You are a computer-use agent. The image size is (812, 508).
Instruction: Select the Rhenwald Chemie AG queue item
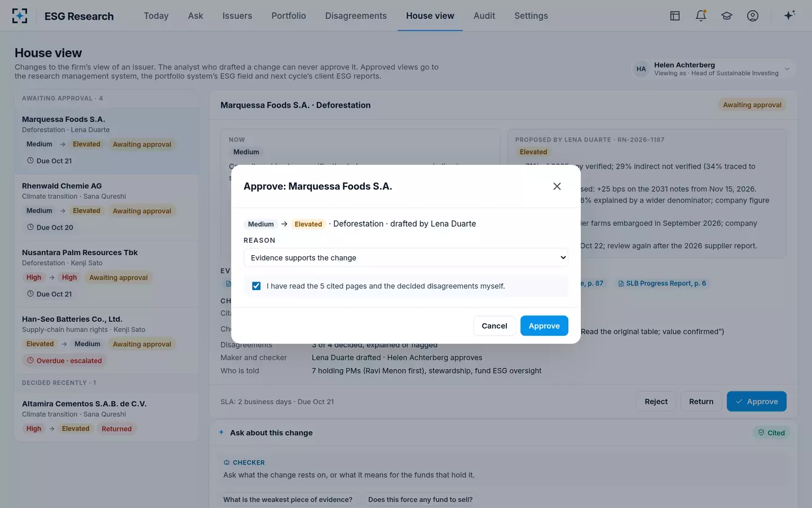pos(107,208)
